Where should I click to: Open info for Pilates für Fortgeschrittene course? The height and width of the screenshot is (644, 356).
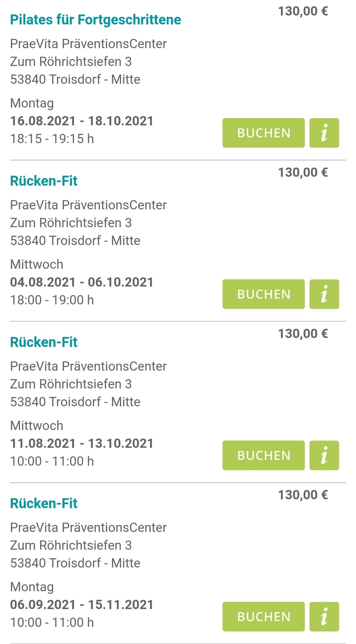point(324,133)
